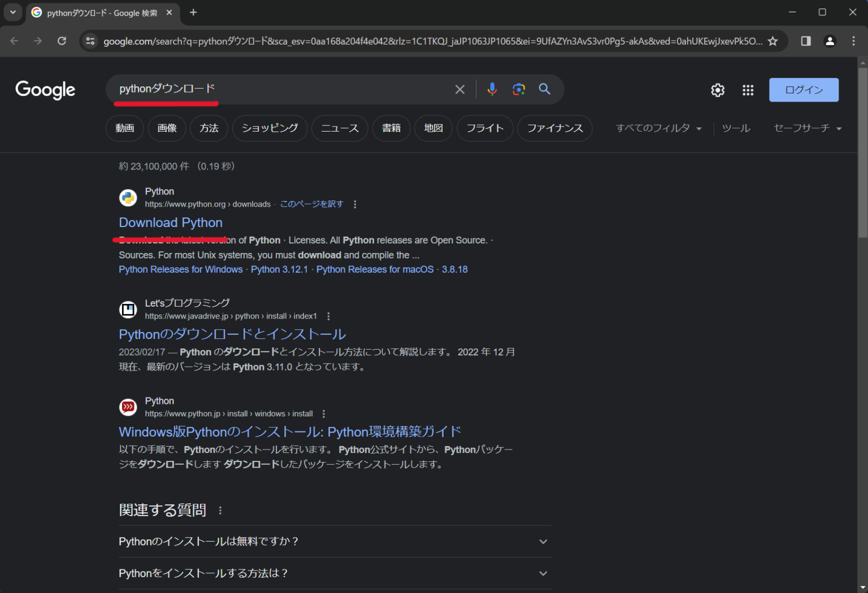This screenshot has height=593, width=868.
Task: Click the python.jp site favicon
Action: (128, 407)
